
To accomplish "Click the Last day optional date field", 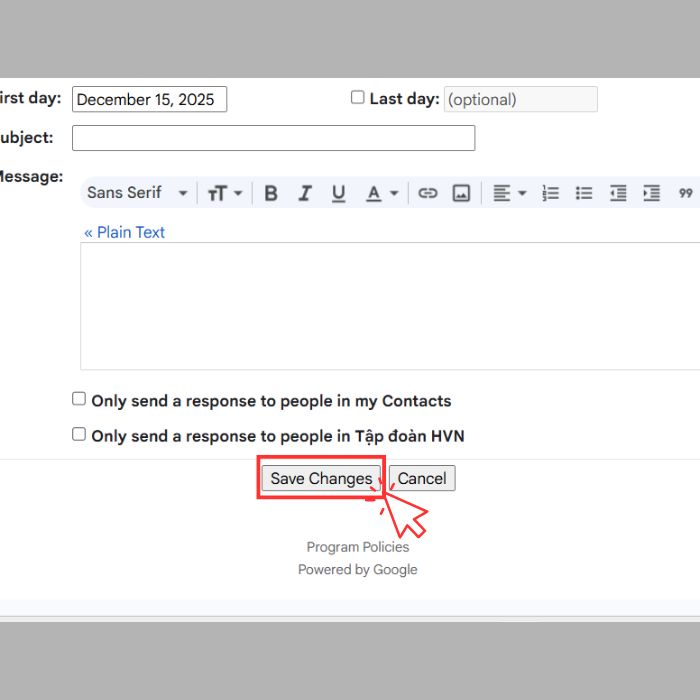I will pyautogui.click(x=521, y=99).
